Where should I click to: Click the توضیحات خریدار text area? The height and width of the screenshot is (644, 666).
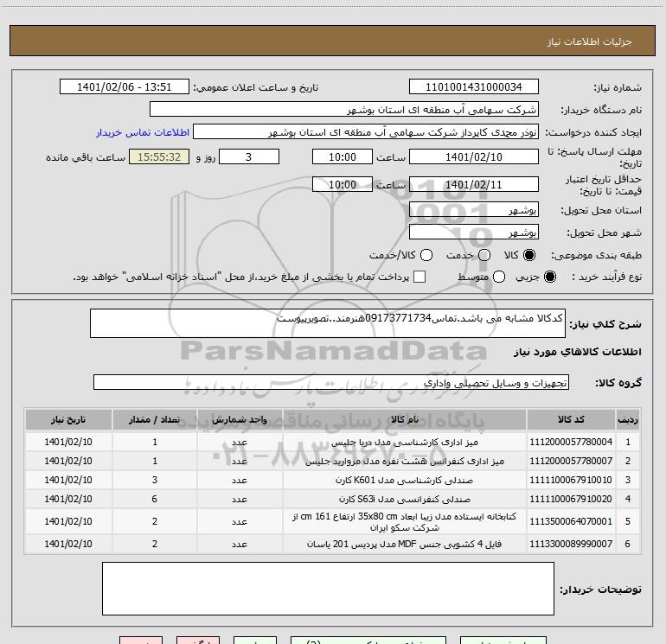coord(328,589)
